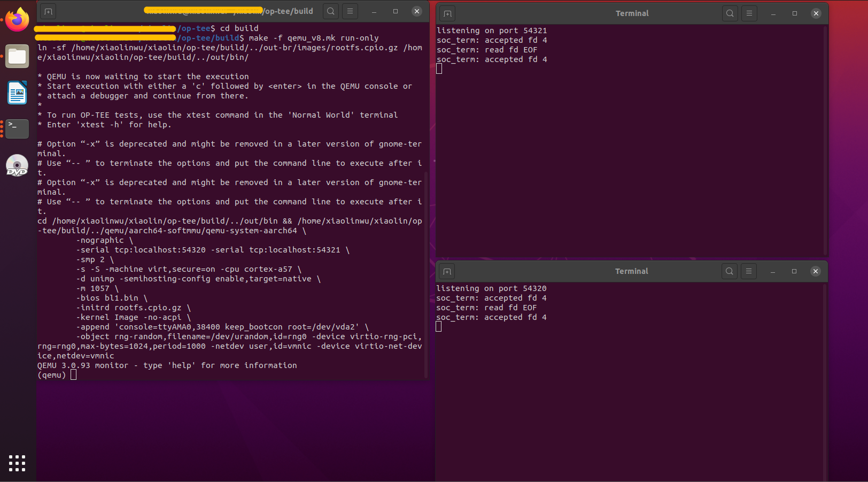This screenshot has height=482, width=868.
Task: Click the DVD disc dock icon
Action: [x=17, y=165]
